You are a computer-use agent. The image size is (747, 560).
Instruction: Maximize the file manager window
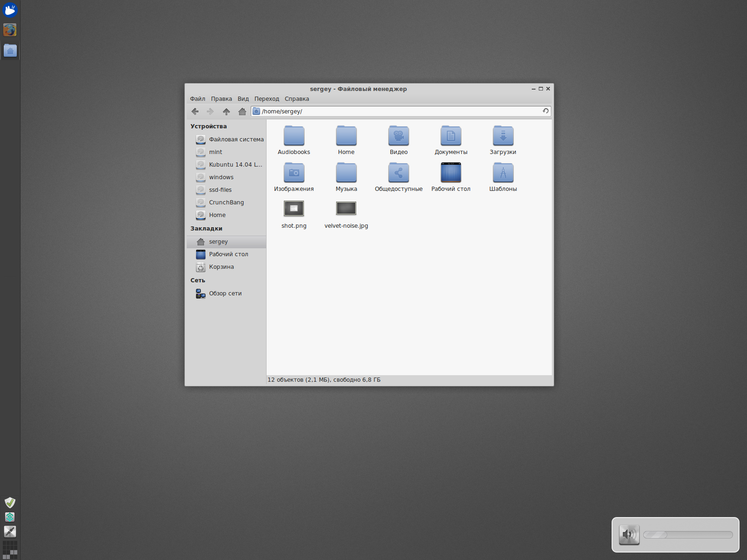541,89
